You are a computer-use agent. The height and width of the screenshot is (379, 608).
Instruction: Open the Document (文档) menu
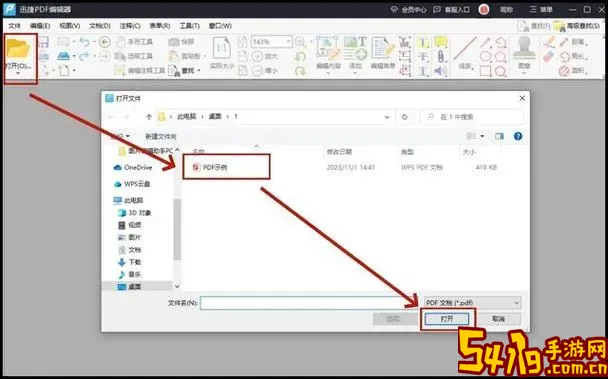[100, 26]
